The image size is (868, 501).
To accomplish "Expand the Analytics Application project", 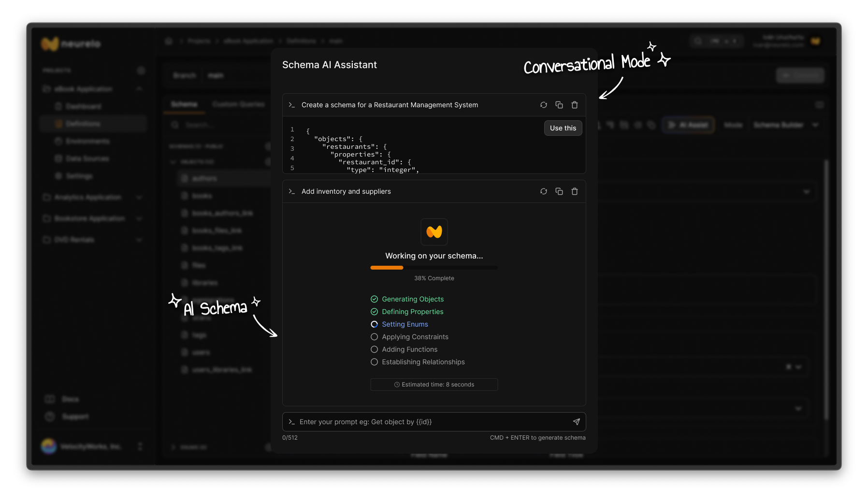I will coord(139,197).
